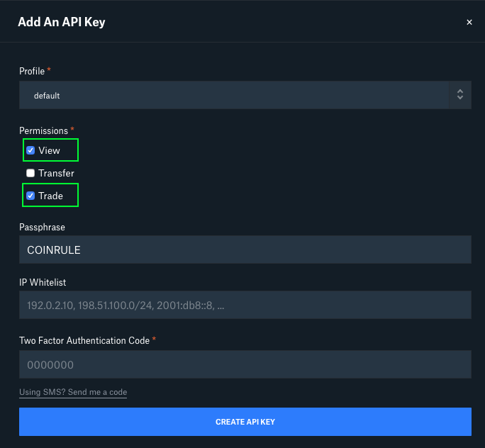Image resolution: width=485 pixels, height=448 pixels.
Task: Open the Using SMS? Send me a code link
Action: click(73, 392)
